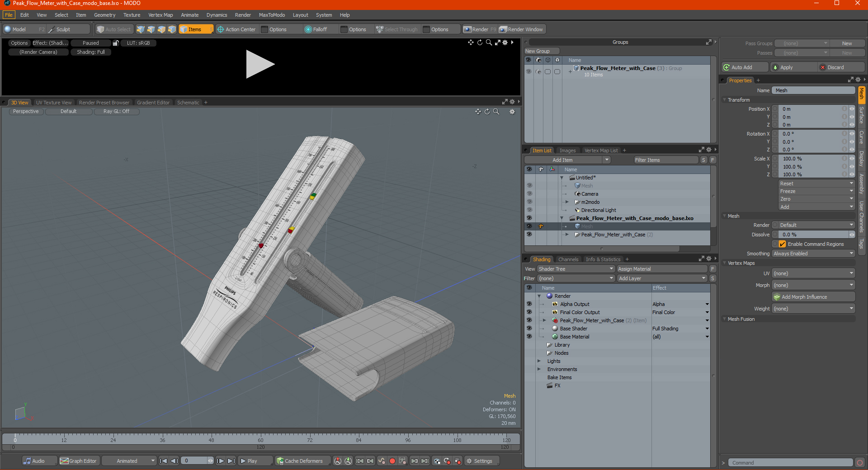Adjust the Dissolve 0.0 % slider field
The image size is (868, 470).
pos(813,235)
